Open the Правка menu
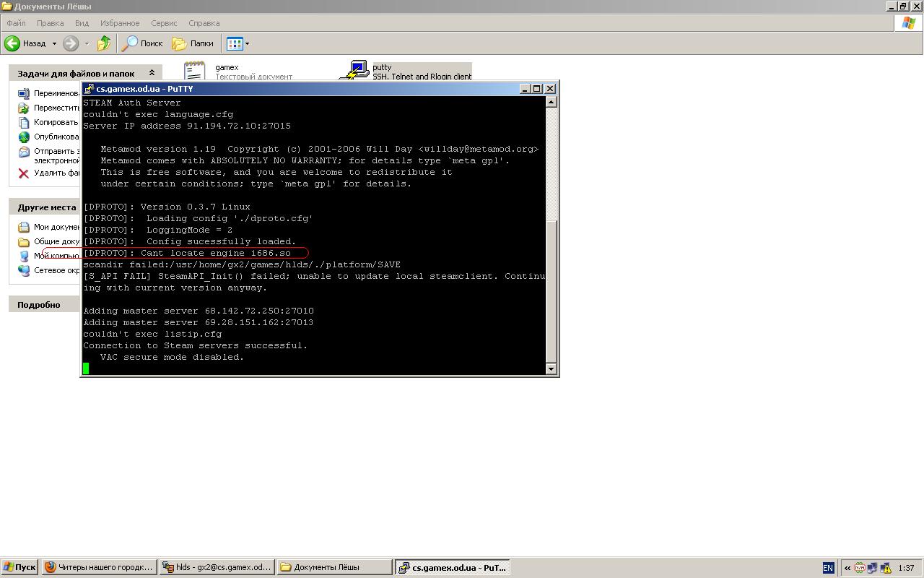 [50, 23]
